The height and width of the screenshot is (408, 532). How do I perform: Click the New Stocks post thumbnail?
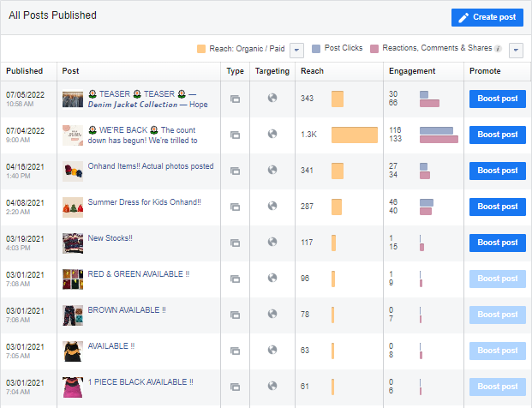[x=73, y=243]
